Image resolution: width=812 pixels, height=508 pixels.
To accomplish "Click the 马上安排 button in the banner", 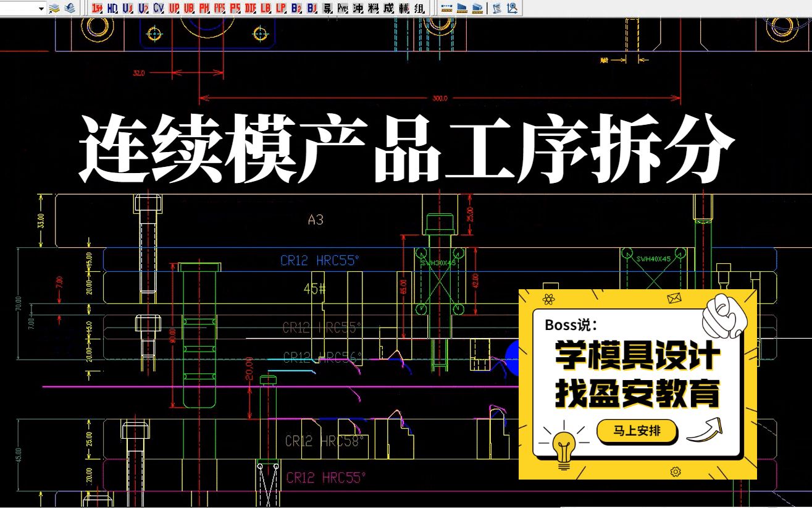I will tap(637, 432).
